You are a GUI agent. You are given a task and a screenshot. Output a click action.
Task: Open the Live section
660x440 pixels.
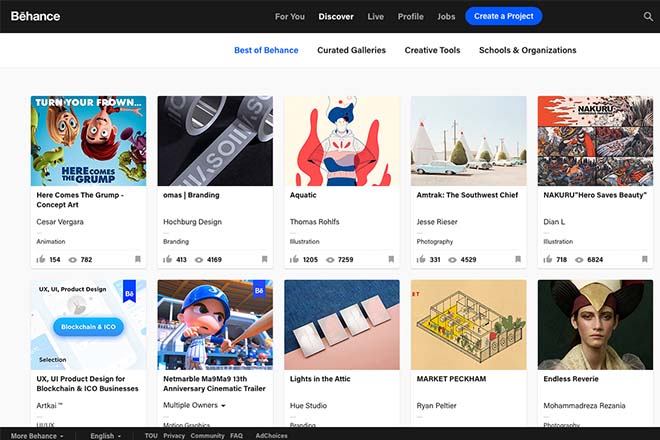point(375,16)
